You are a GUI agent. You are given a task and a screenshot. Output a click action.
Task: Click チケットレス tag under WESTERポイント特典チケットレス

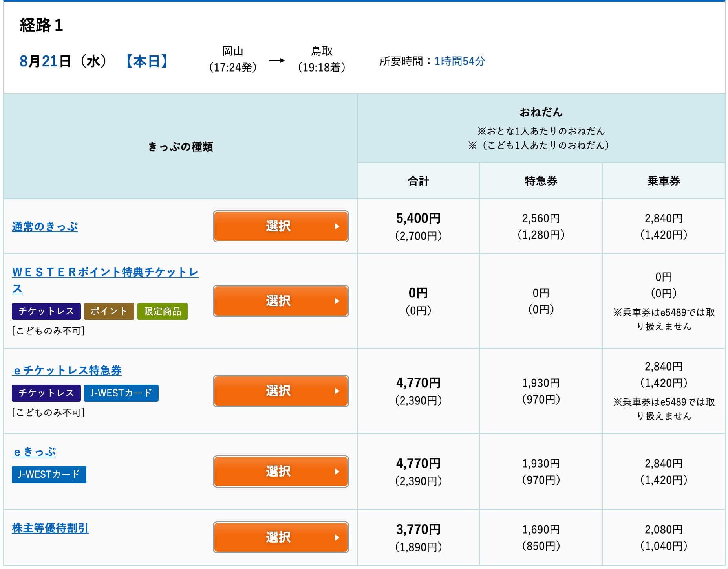[x=46, y=311]
